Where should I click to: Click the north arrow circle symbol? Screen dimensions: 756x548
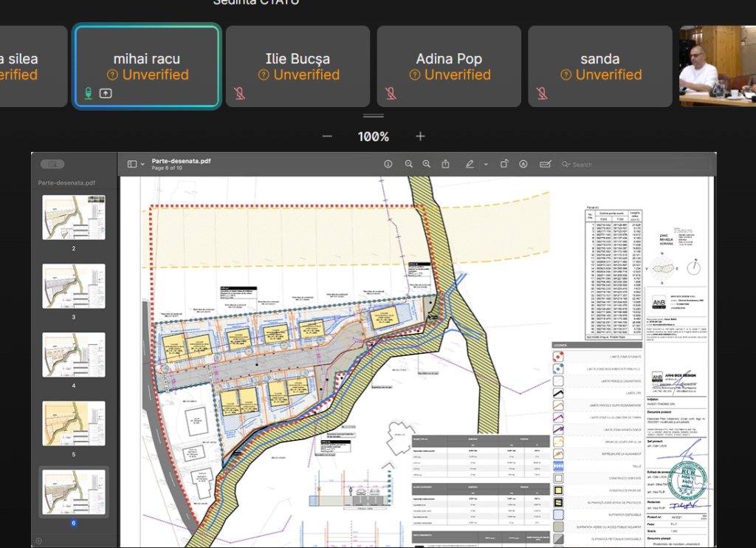pos(693,267)
